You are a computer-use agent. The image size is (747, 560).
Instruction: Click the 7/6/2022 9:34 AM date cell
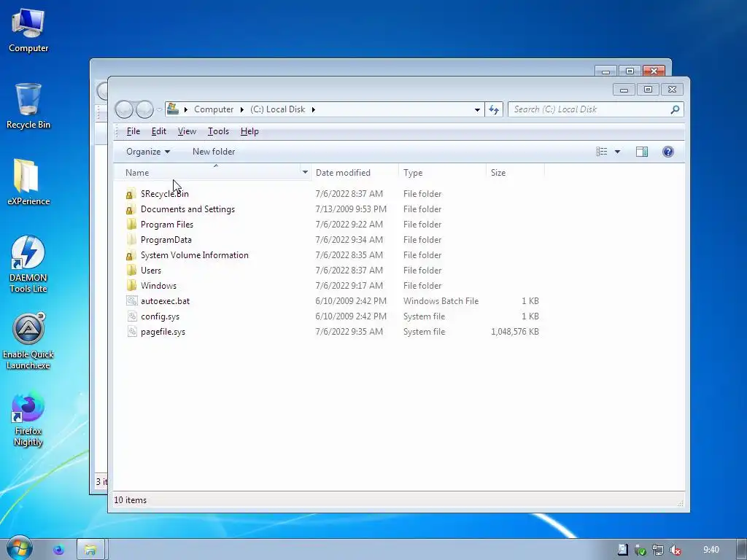(x=349, y=239)
